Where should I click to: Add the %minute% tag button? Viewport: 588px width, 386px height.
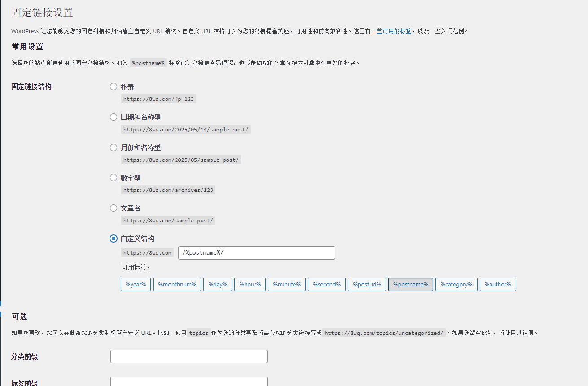[x=287, y=284]
